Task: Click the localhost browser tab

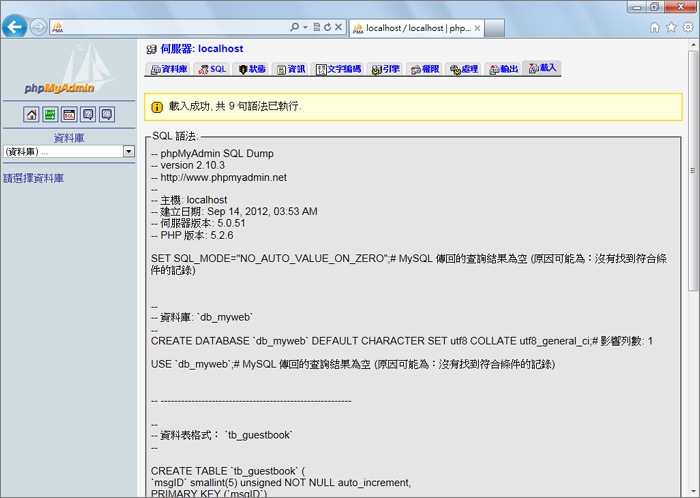Action: tap(417, 28)
